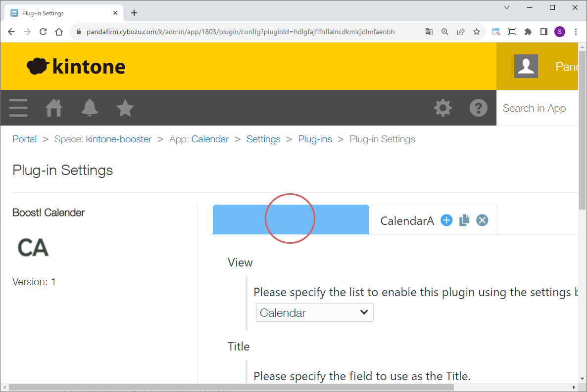Open the kintone hamburger menu
The image size is (587, 392).
(18, 108)
